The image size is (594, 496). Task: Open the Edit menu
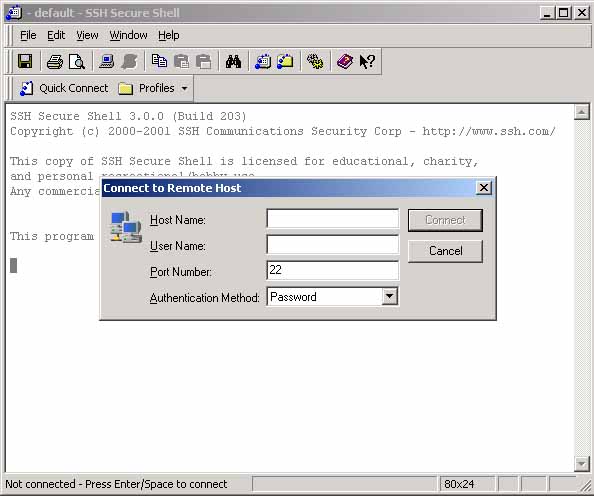(56, 35)
